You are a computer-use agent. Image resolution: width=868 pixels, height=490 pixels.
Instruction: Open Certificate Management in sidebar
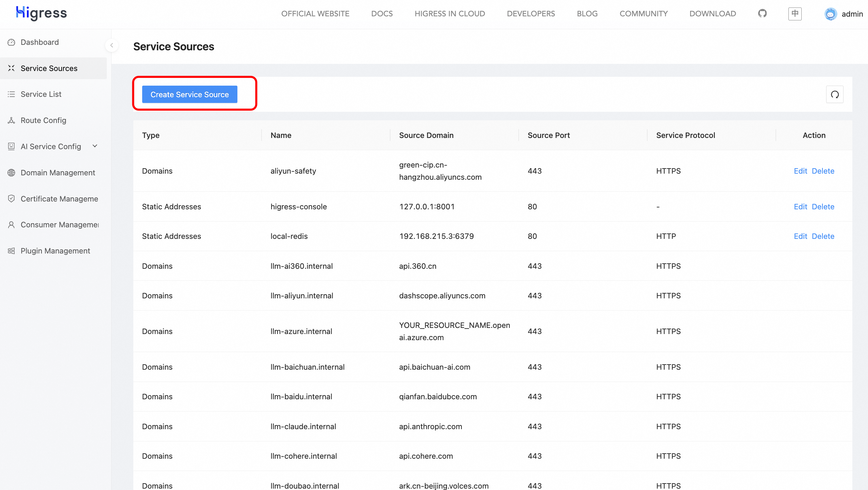[x=59, y=199]
